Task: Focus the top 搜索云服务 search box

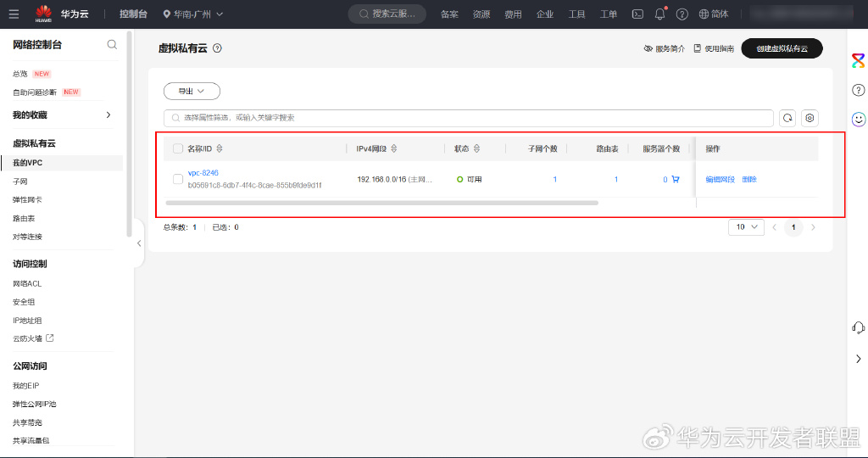Action: (387, 14)
